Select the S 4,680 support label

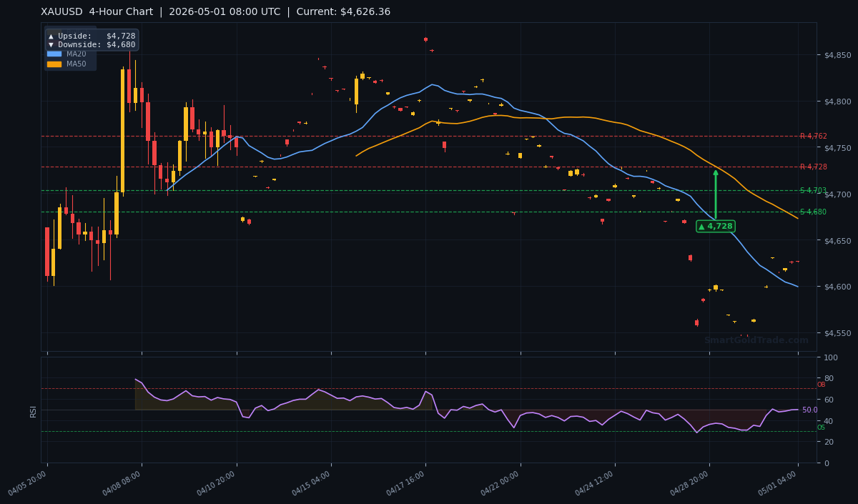tap(813, 212)
